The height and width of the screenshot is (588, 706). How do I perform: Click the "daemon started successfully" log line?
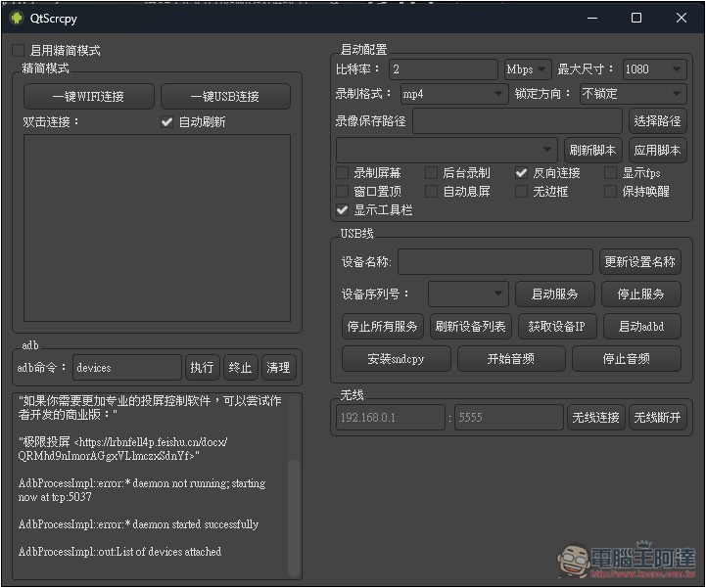[x=138, y=524]
